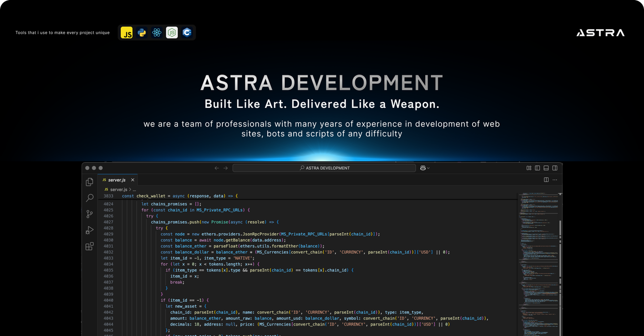Toggle the secondary side bar

coord(555,168)
